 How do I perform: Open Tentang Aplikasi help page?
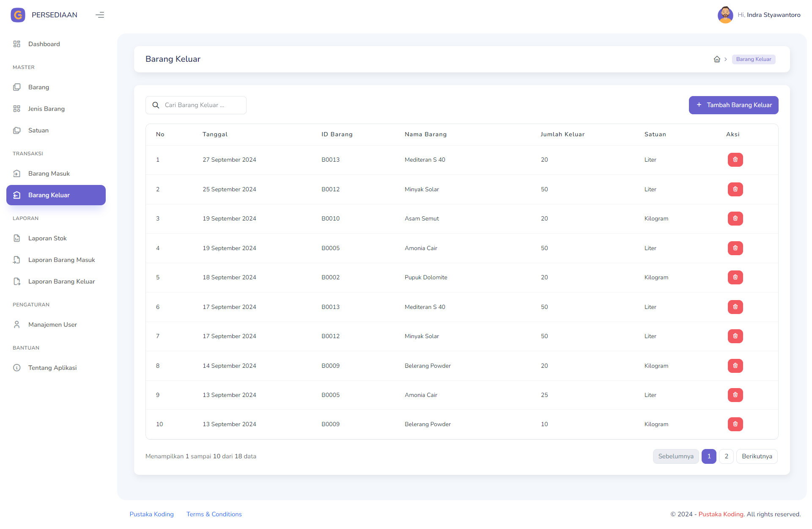(x=52, y=368)
